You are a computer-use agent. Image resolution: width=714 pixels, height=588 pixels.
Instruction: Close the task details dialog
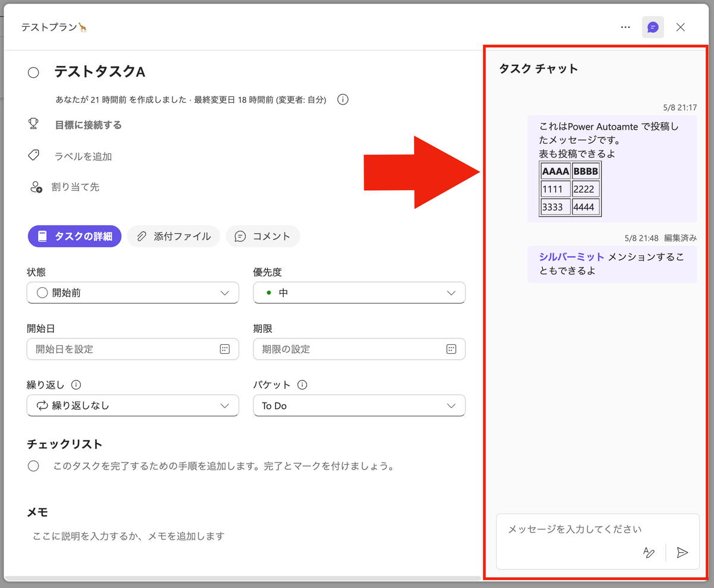[x=681, y=27]
